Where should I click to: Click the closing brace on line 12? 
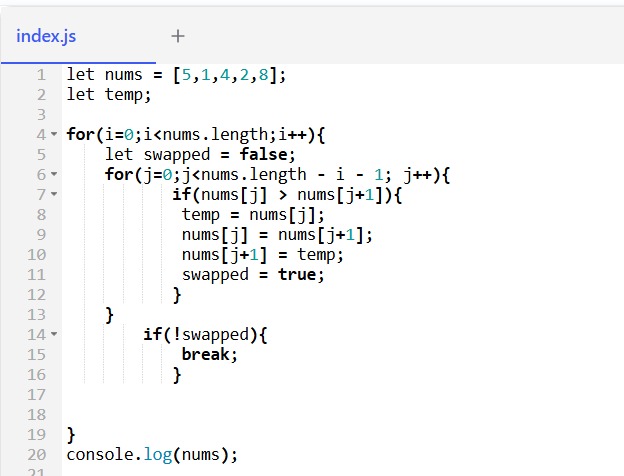pyautogui.click(x=177, y=295)
